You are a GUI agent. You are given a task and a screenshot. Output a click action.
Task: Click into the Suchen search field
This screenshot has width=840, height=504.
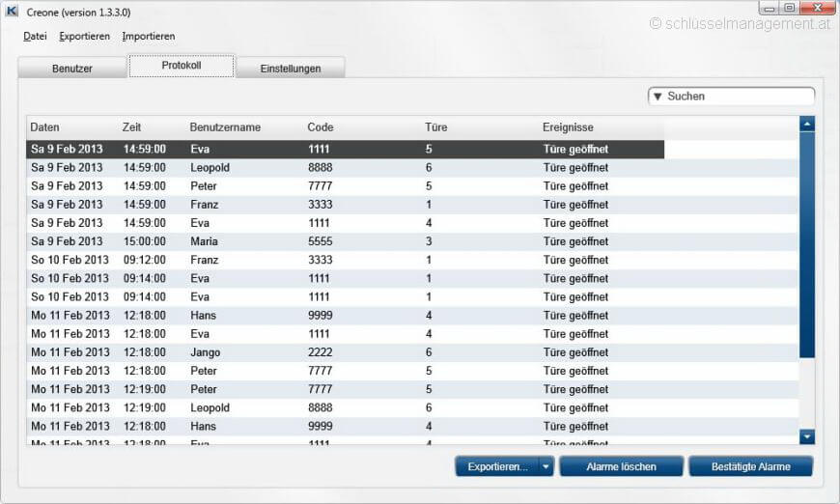click(739, 97)
